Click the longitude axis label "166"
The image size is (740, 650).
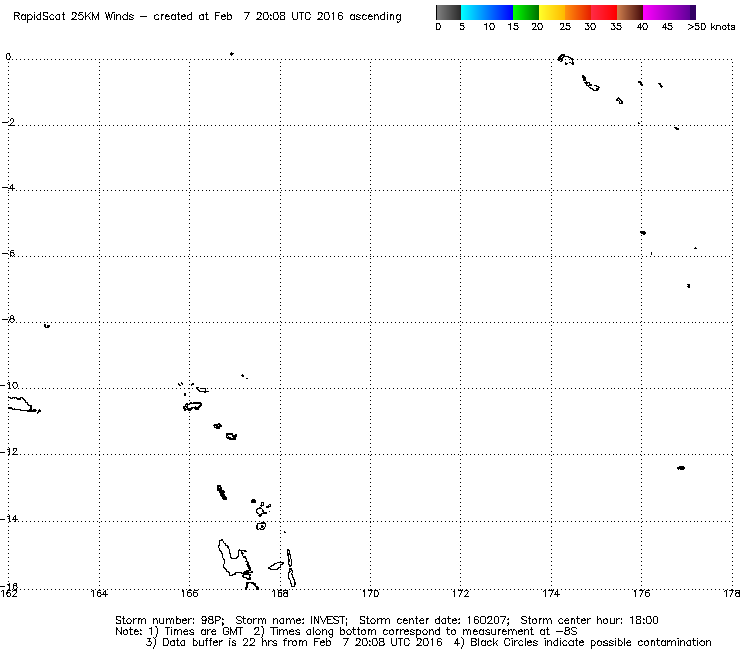190,593
